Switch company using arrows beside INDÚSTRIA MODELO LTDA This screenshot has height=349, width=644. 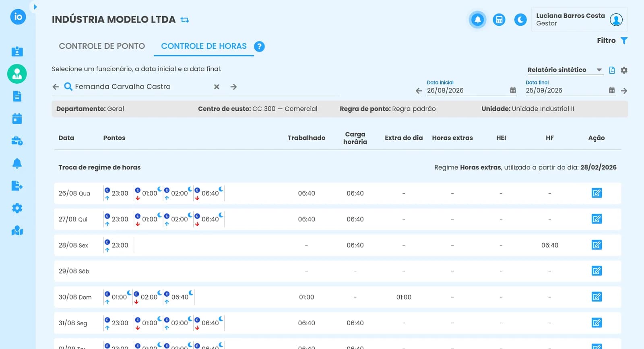pos(185,20)
